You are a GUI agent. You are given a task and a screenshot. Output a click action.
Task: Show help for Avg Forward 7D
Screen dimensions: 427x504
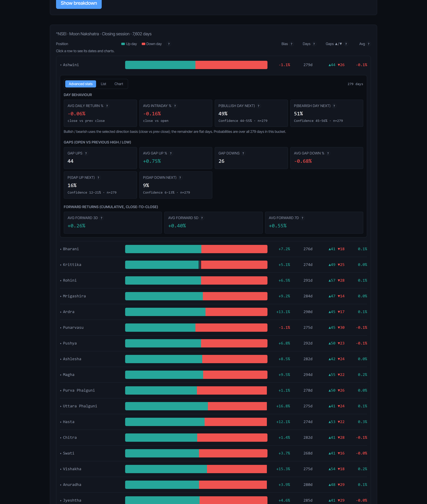(x=302, y=218)
